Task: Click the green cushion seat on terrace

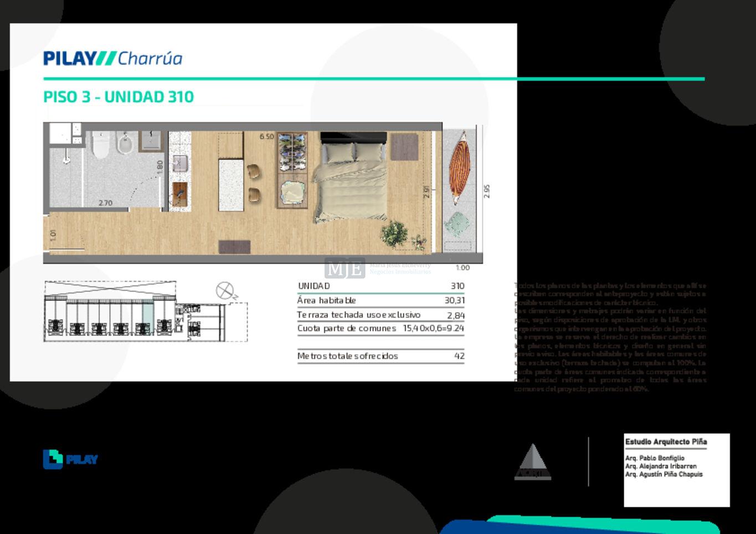Action: [x=458, y=225]
